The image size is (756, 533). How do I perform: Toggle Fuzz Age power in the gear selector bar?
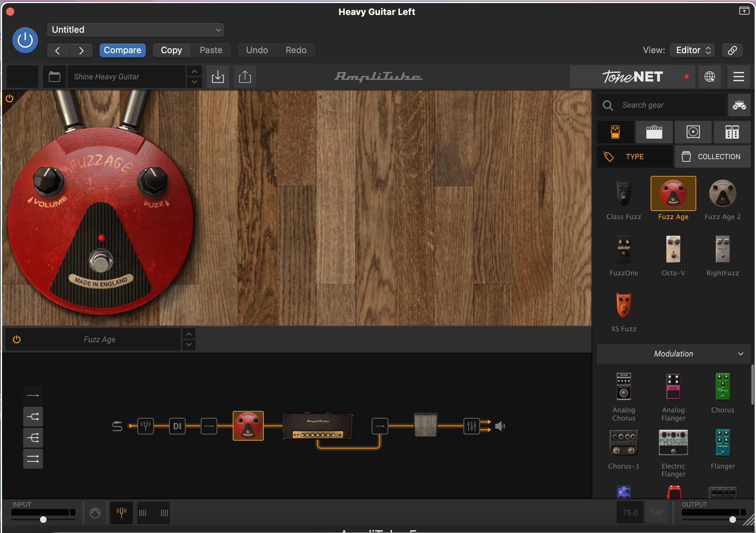pos(17,339)
